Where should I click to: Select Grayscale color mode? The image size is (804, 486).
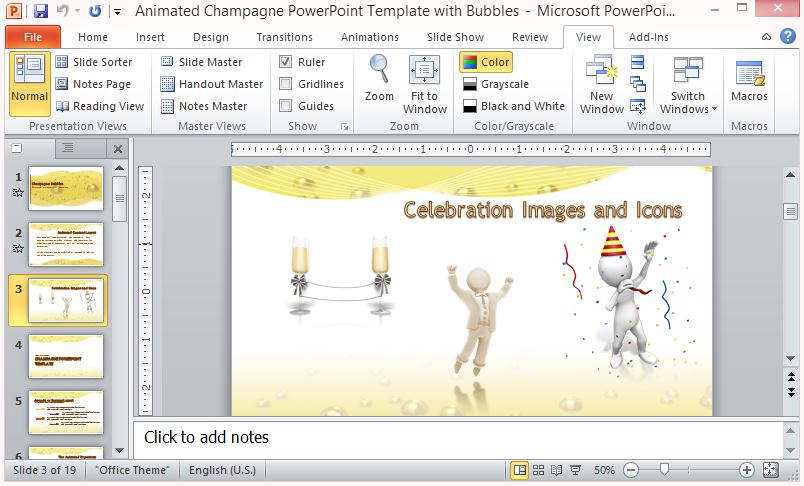coord(495,84)
